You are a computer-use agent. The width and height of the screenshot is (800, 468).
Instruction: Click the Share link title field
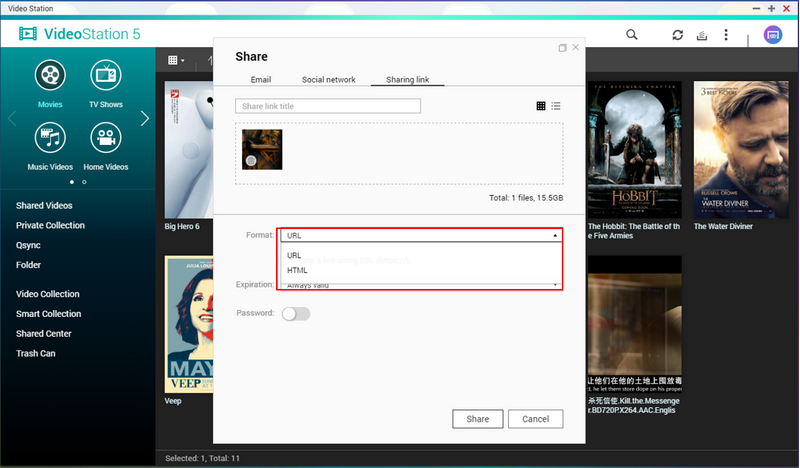pos(328,106)
